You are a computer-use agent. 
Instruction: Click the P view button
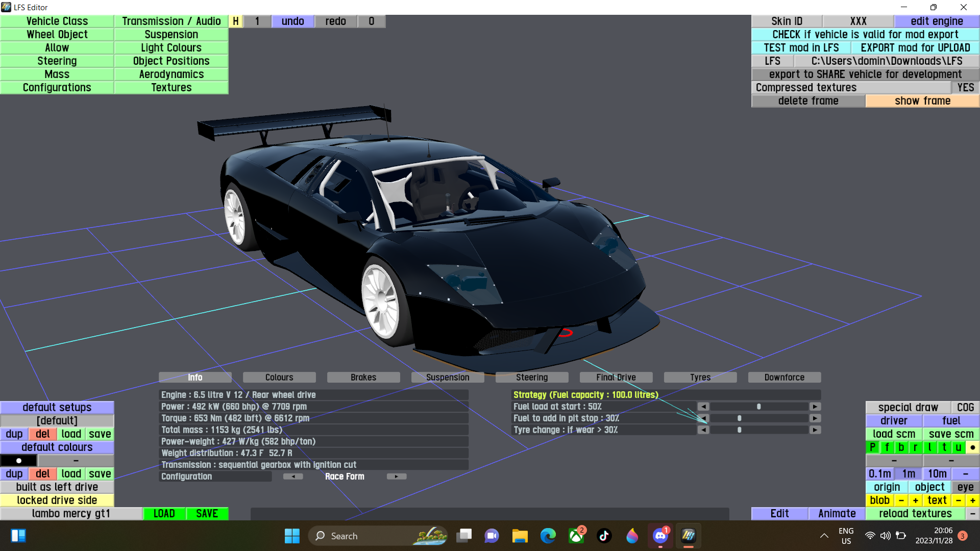click(x=872, y=447)
